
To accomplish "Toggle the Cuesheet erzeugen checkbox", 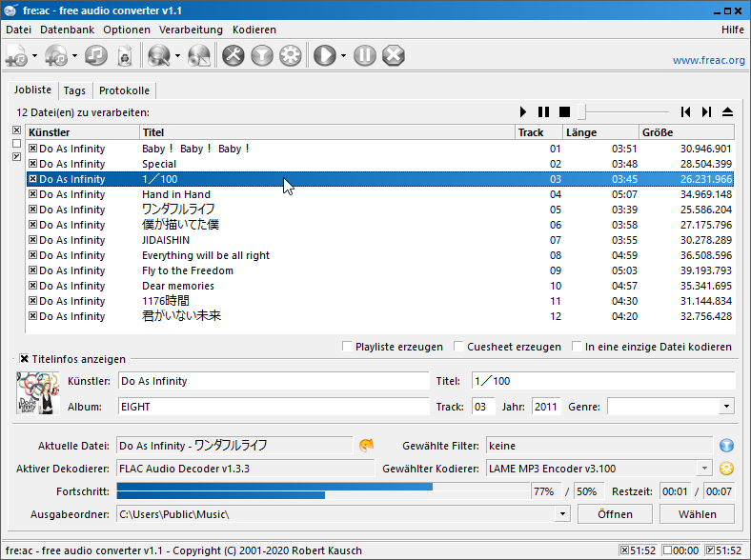I will tap(459, 347).
